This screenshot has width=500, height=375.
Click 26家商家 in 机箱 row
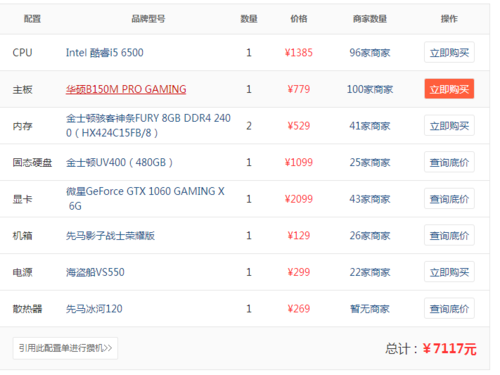coord(370,236)
